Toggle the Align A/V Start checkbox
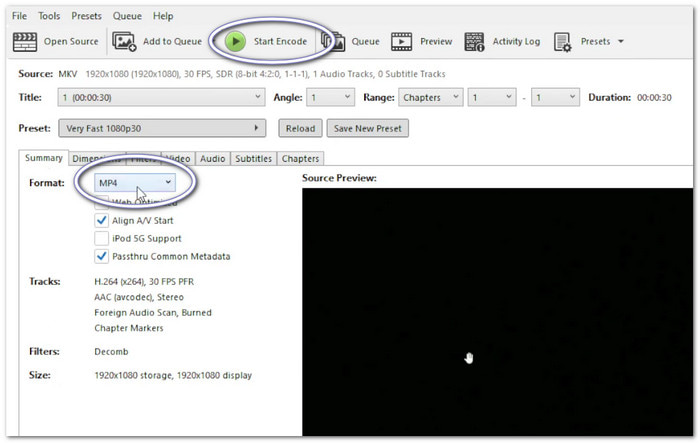Image resolution: width=700 pixels, height=443 pixels. click(101, 220)
